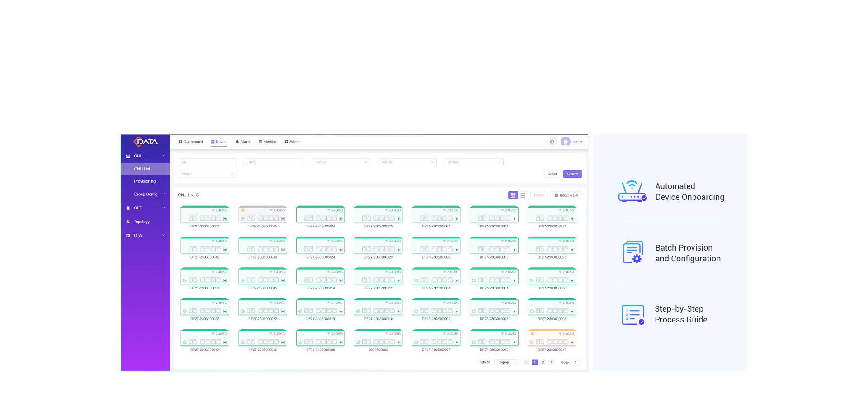The height and width of the screenshot is (407, 868).
Task: Click the previous page arrow
Action: [526, 362]
